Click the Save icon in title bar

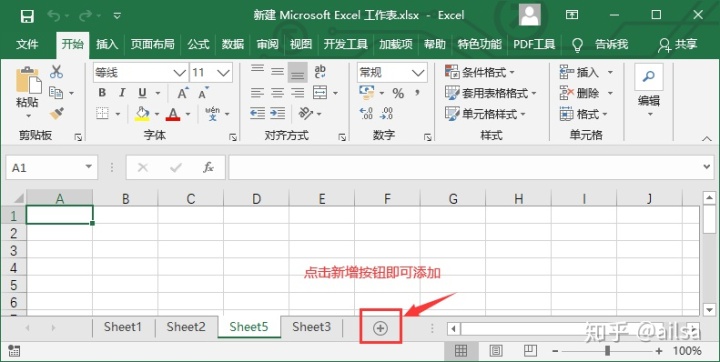click(x=27, y=16)
